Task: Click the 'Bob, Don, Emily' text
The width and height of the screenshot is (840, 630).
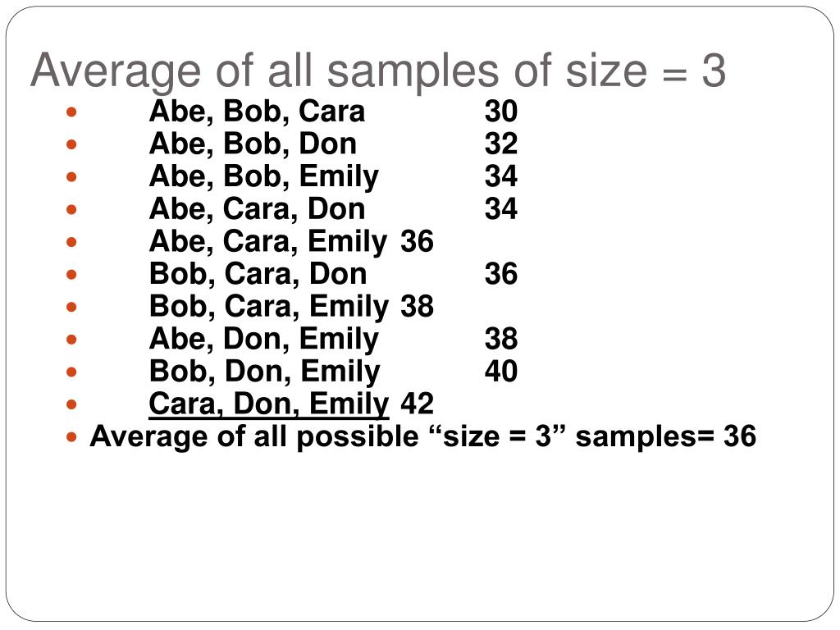Action: (265, 372)
